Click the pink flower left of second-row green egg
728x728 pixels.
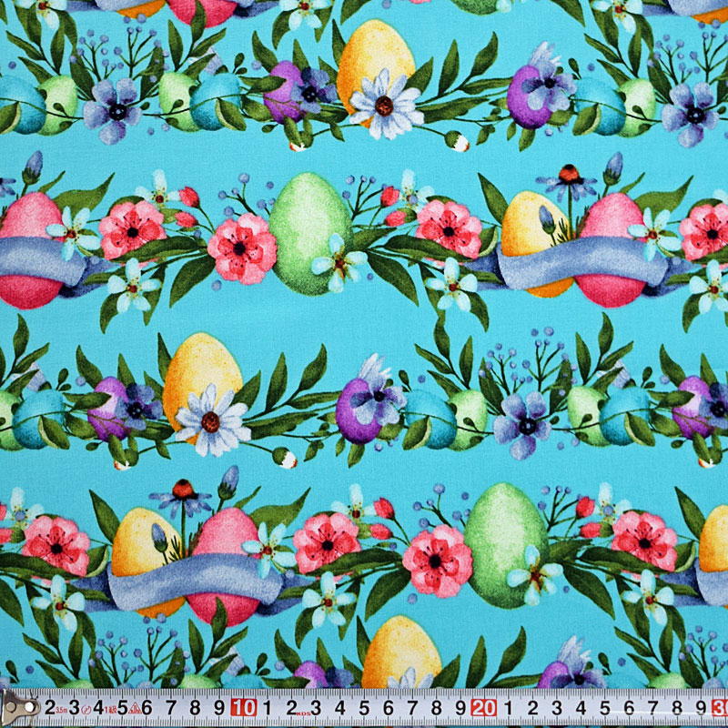(241, 248)
